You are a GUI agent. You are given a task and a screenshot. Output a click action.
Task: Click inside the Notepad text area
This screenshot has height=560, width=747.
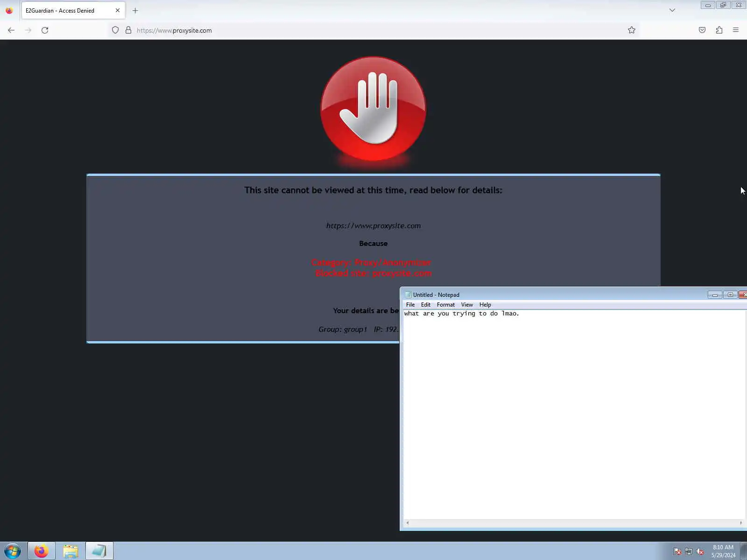[x=574, y=414]
